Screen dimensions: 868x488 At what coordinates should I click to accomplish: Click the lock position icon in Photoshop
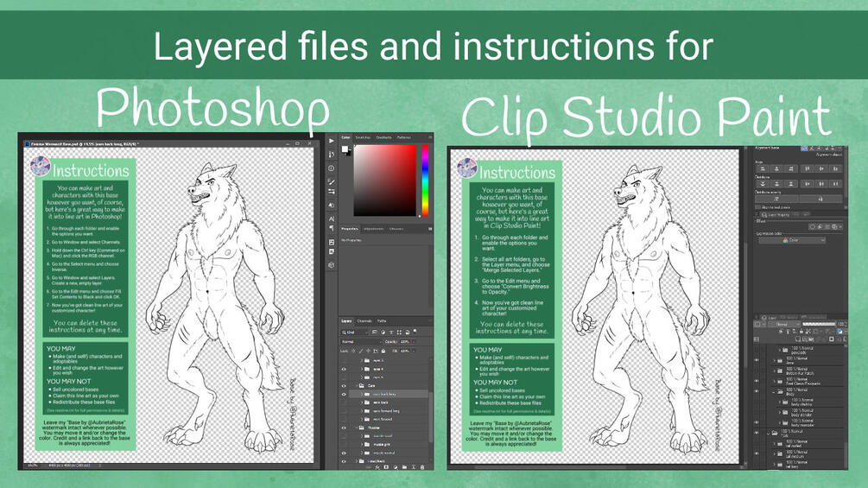[x=368, y=351]
